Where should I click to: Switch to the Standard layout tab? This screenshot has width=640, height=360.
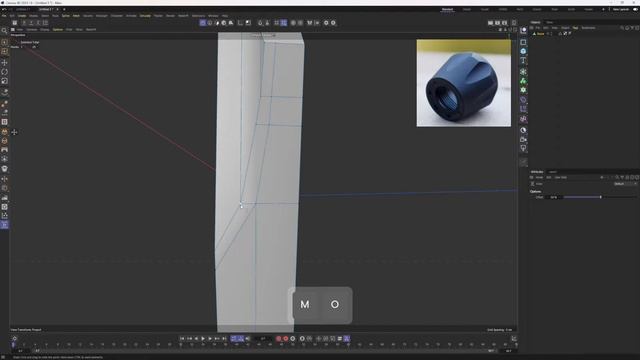[447, 9]
